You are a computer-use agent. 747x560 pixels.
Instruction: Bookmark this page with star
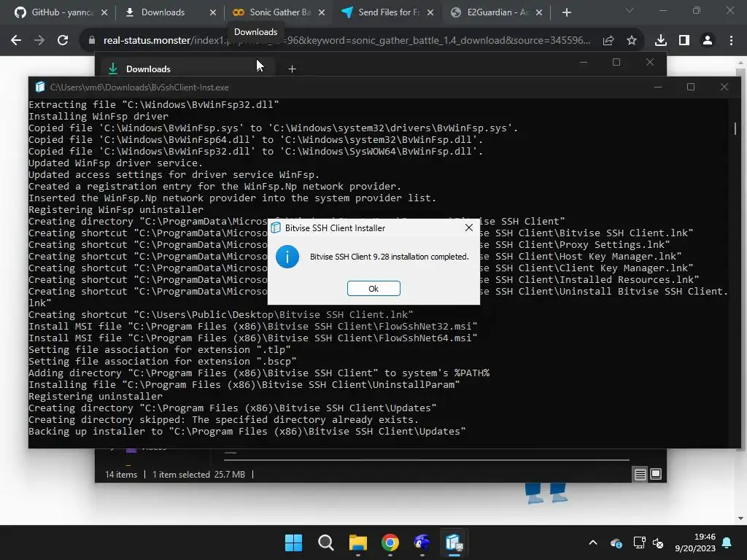[632, 41]
